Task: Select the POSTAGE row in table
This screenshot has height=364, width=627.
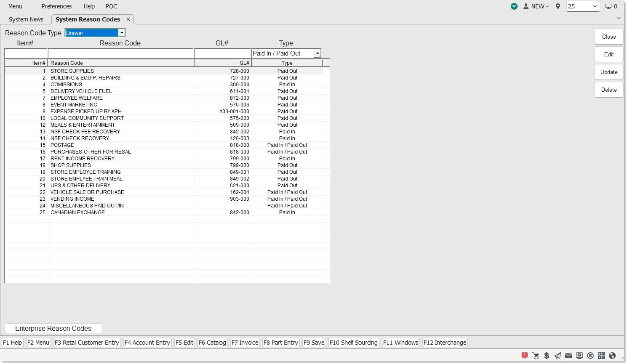Action: (62, 145)
